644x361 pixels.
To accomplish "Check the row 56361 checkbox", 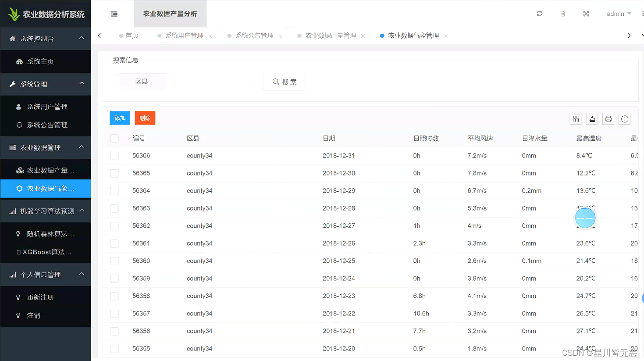I will 114,243.
